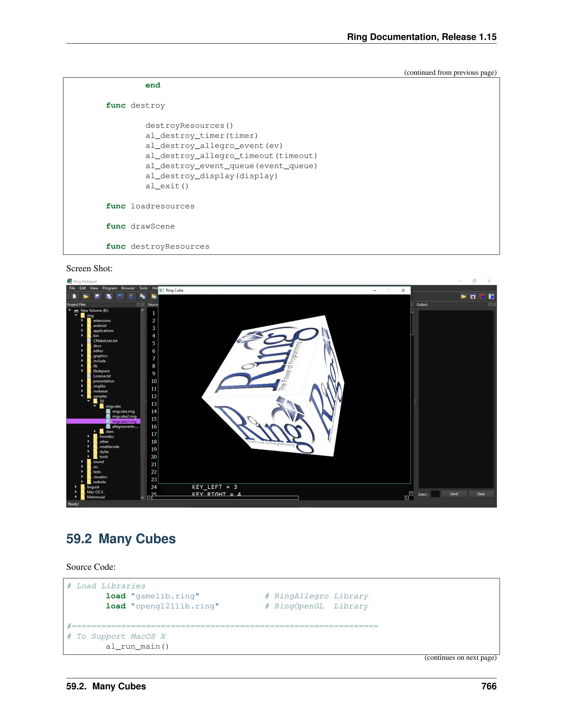
Task: Collapse the samples folder
Action: point(82,396)
